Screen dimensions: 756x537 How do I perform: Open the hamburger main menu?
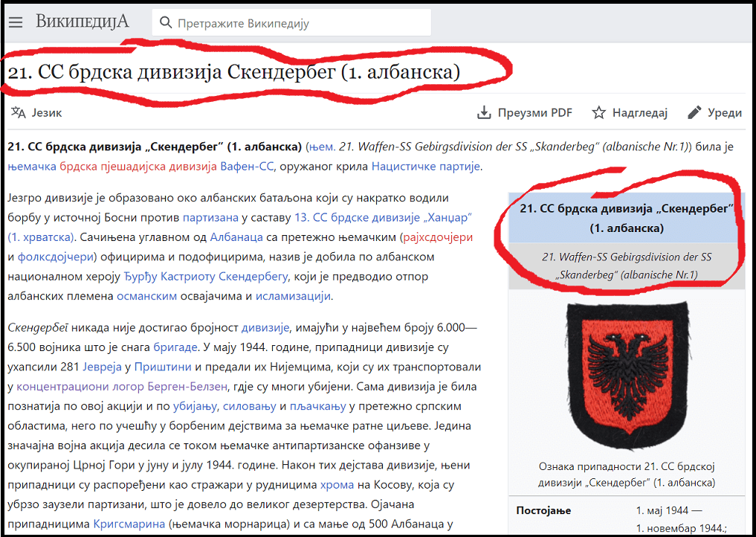click(16, 22)
